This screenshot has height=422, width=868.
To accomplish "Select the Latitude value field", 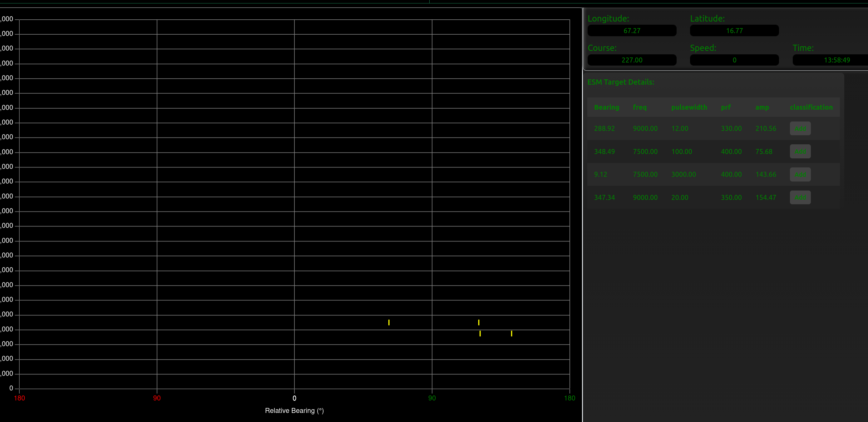I will tap(734, 30).
